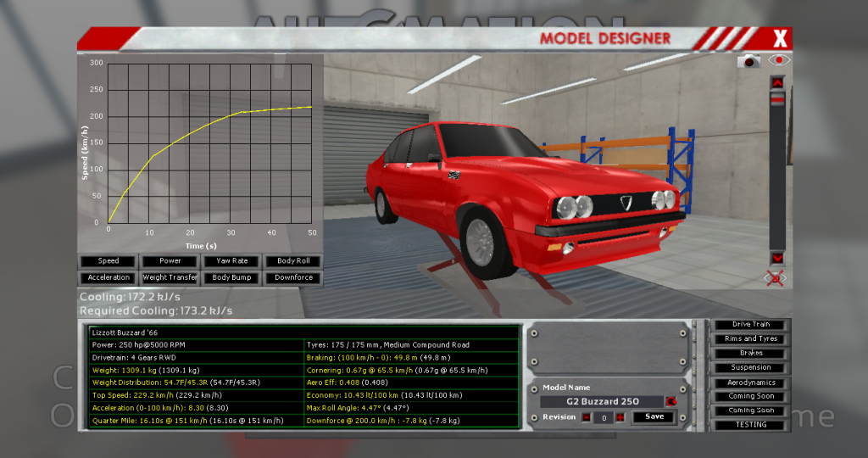The height and width of the screenshot is (458, 868).
Task: Open the Suspension section
Action: [751, 368]
